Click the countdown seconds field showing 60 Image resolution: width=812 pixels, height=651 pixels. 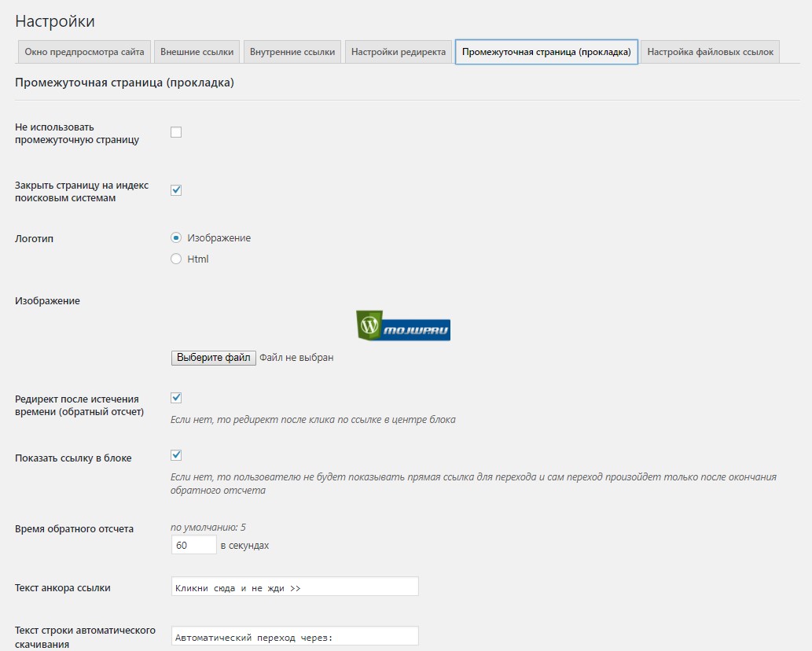(x=193, y=544)
